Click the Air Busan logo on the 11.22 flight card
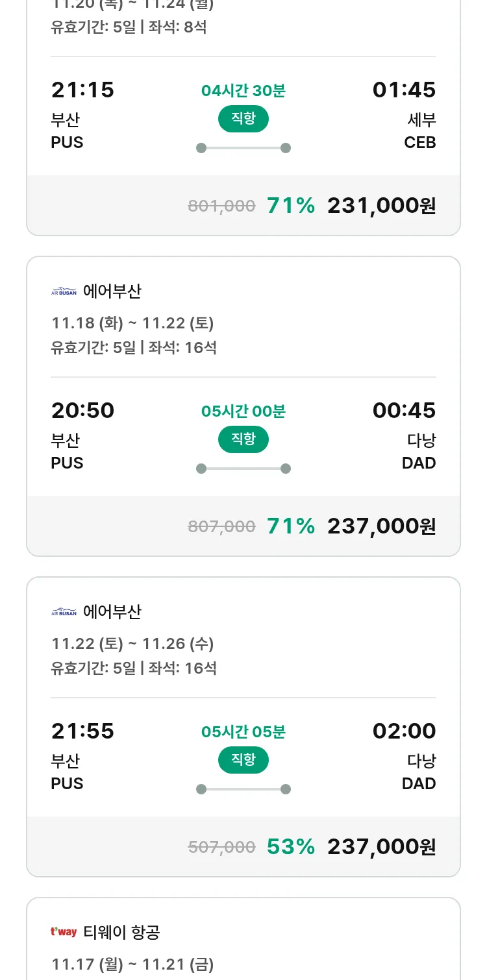487x980 pixels. pyautogui.click(x=64, y=613)
